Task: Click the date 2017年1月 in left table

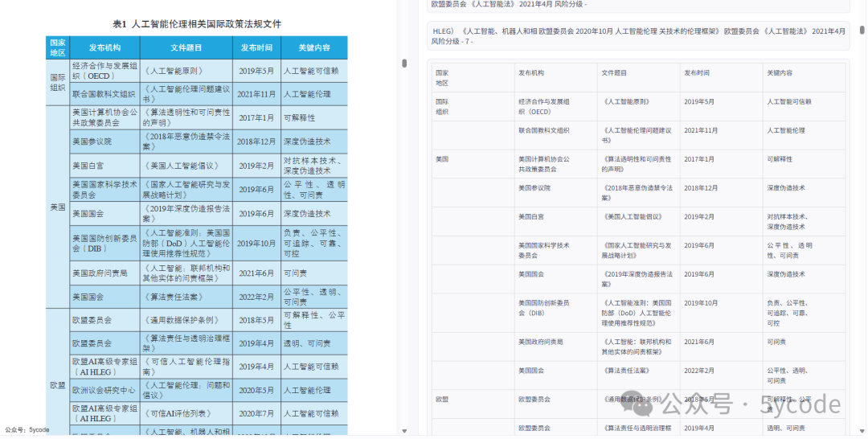Action: (256, 118)
